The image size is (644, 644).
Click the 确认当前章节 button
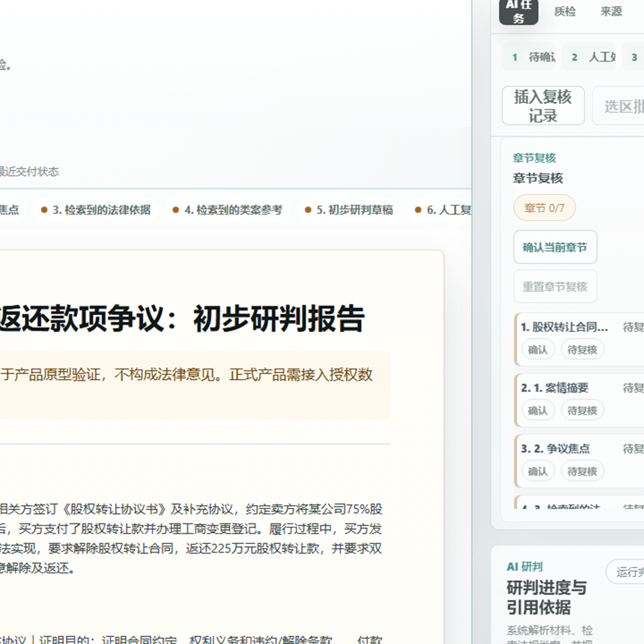(x=555, y=248)
